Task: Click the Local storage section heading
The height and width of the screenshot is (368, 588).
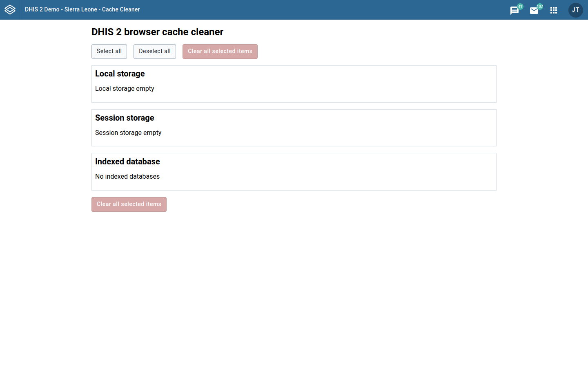Action: coord(120,74)
